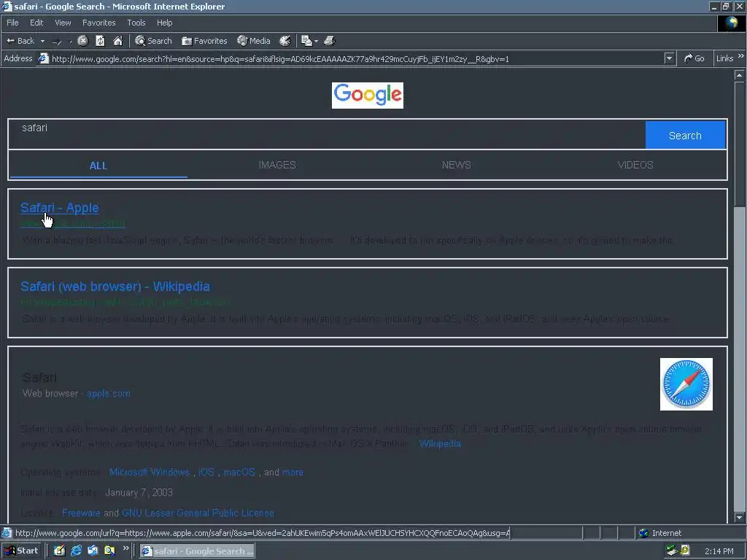747x560 pixels.
Task: Click the network connection tray icon
Action: pyautogui.click(x=672, y=551)
